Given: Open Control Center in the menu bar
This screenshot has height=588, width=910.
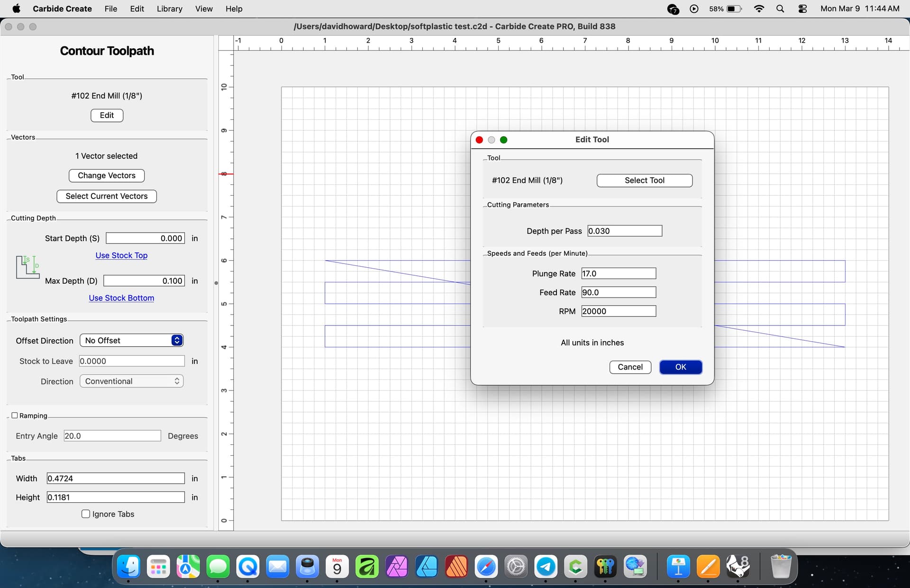Looking at the screenshot, I should coord(802,9).
